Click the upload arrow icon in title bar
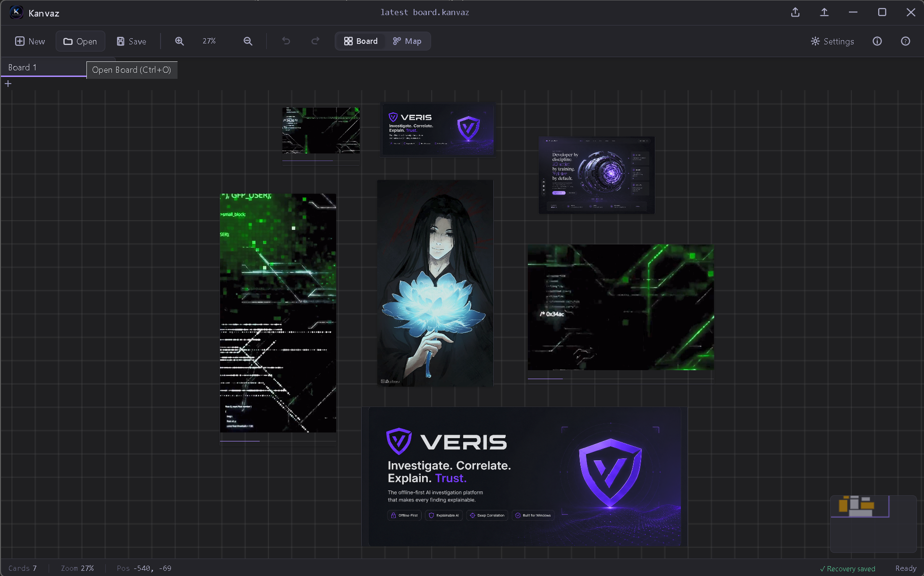 (x=824, y=13)
